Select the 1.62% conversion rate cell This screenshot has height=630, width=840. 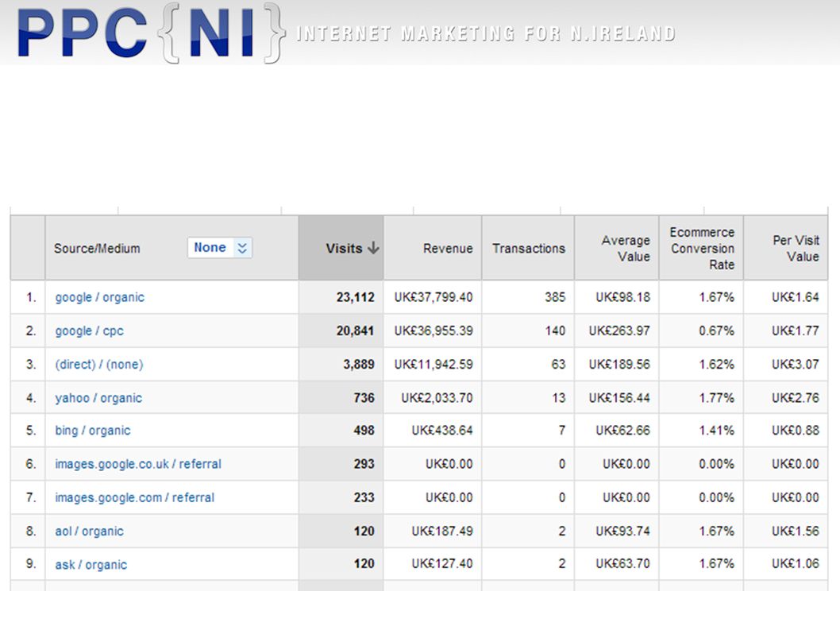coord(701,365)
